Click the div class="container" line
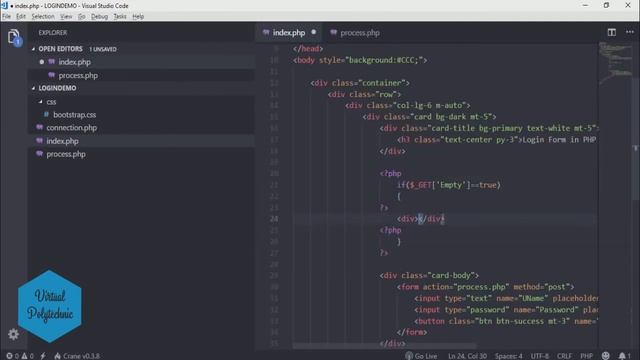640x360 pixels. pos(360,83)
